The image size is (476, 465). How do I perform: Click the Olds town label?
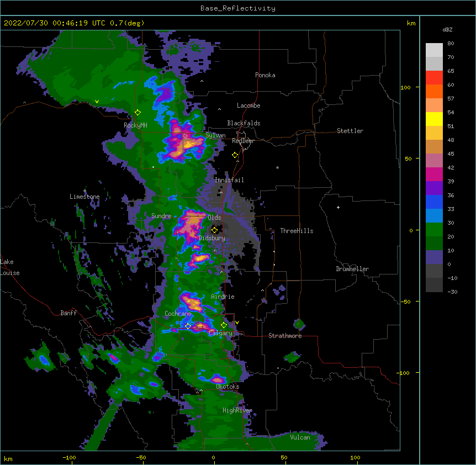click(x=214, y=218)
